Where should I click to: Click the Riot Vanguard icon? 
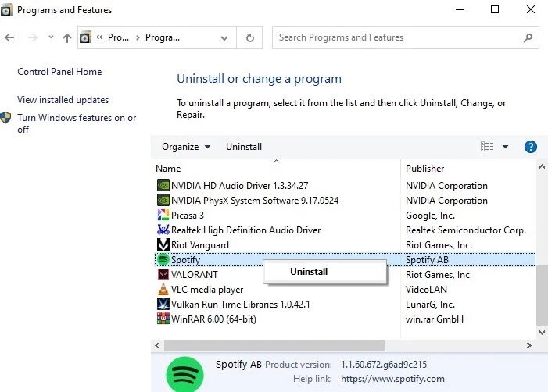coord(163,244)
